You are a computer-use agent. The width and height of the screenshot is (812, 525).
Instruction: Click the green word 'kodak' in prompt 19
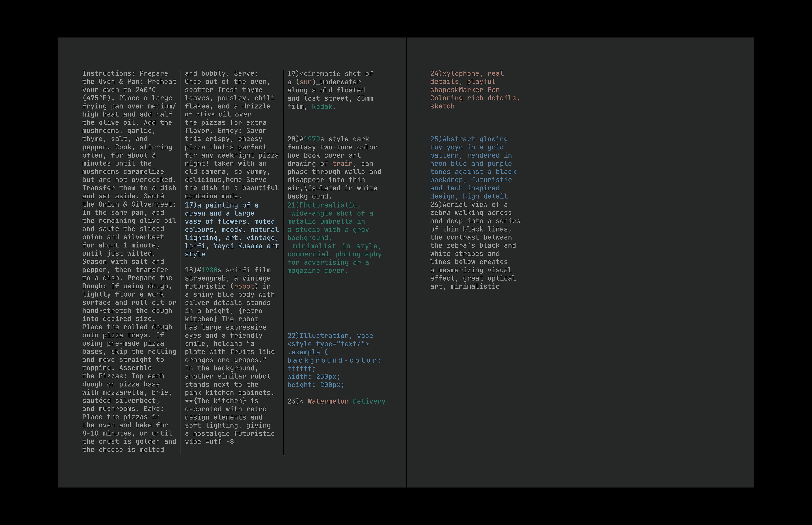coord(322,107)
